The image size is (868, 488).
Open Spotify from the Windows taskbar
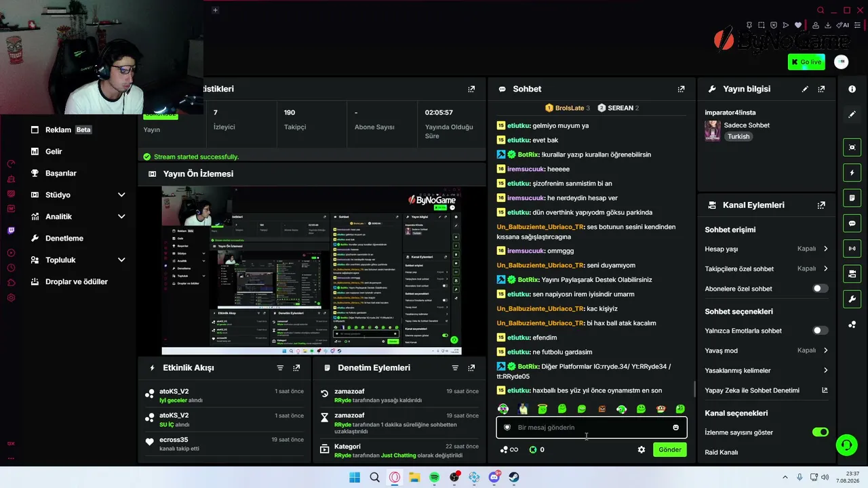[434, 477]
